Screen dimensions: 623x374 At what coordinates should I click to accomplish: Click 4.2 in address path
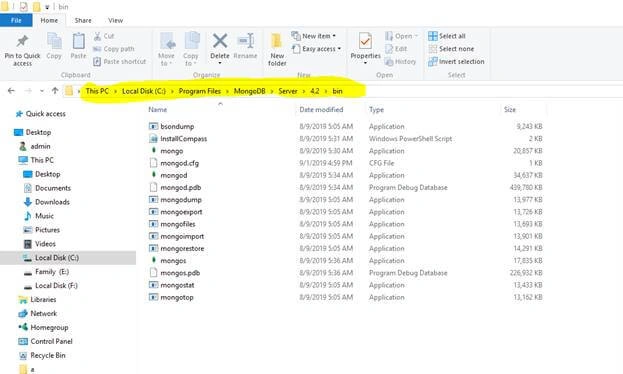pos(315,91)
